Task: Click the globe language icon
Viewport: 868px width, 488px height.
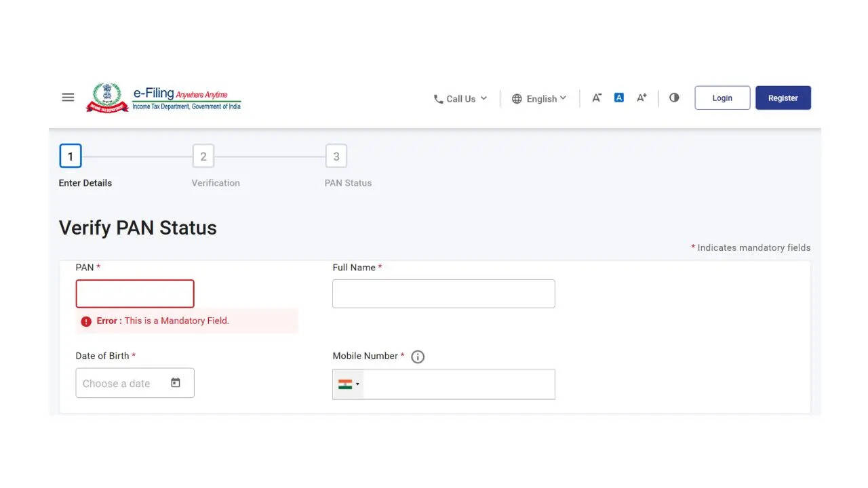Action: [x=517, y=99]
